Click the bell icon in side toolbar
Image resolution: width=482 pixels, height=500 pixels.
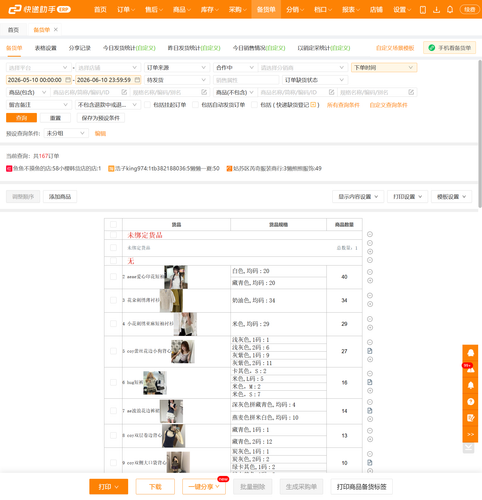click(471, 385)
